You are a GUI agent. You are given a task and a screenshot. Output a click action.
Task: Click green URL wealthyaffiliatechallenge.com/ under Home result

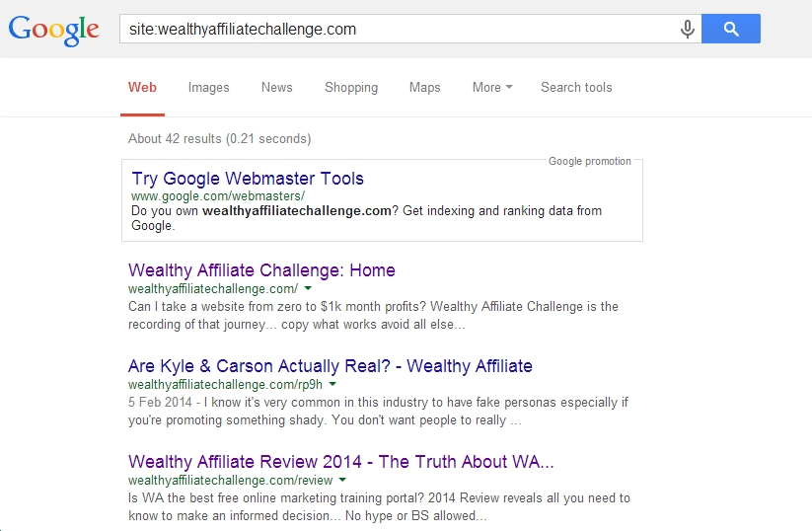(213, 288)
